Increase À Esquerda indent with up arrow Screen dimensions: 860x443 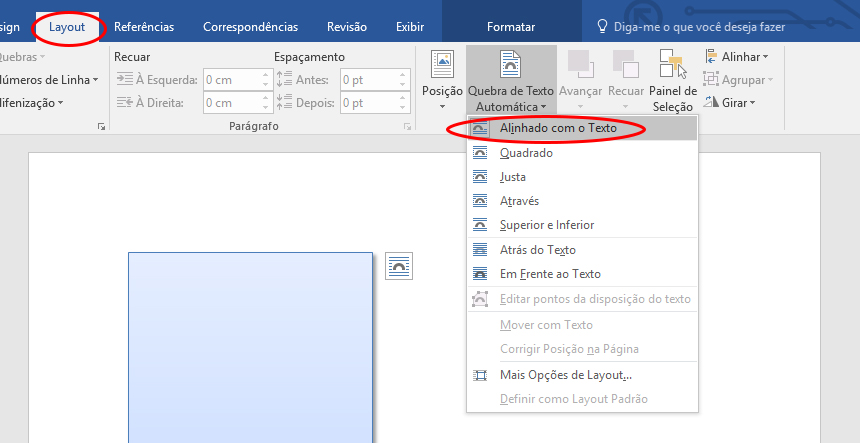[x=266, y=75]
